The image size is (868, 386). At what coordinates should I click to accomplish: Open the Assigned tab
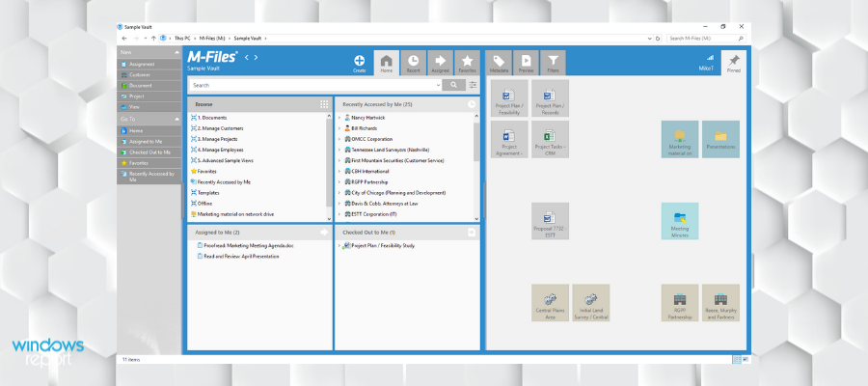pyautogui.click(x=440, y=63)
